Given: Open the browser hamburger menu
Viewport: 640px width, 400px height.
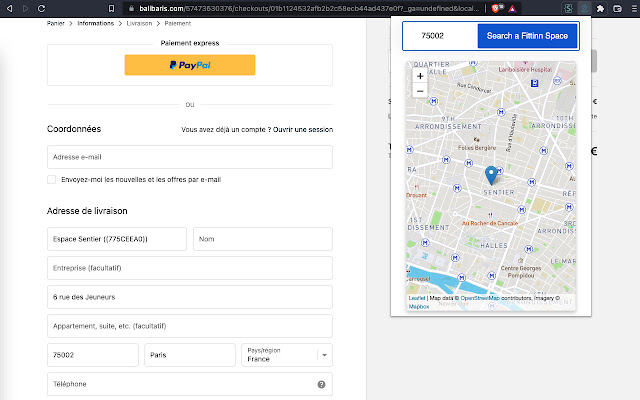Looking at the screenshot, I should 634,8.
